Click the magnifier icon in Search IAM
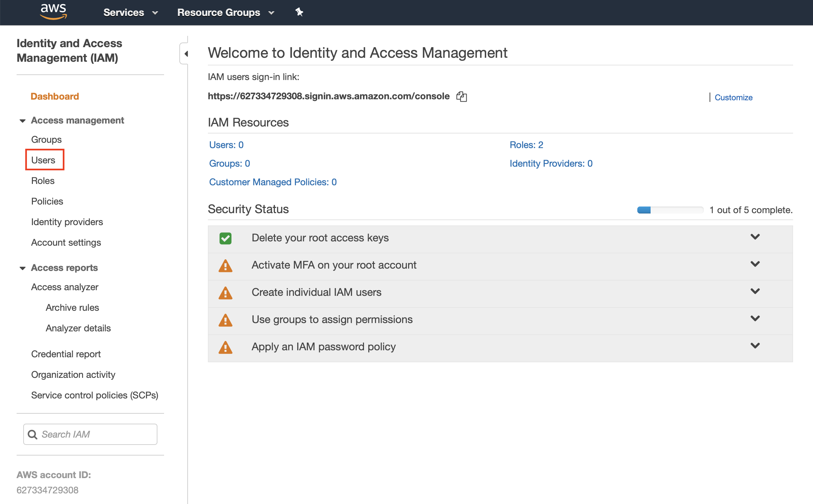 click(32, 434)
